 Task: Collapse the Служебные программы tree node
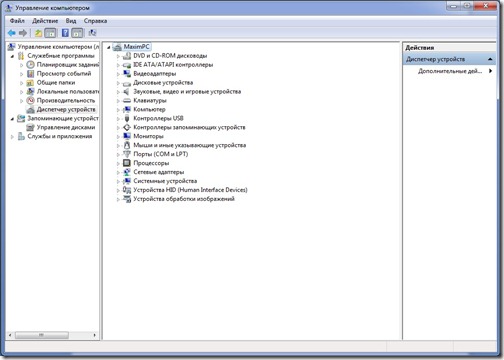(x=12, y=56)
